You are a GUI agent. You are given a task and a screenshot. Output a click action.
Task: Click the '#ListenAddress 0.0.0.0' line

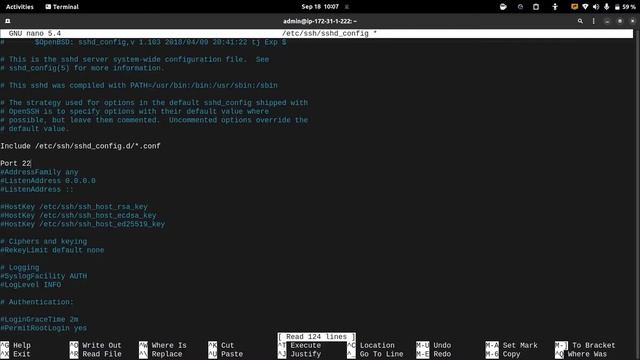click(x=48, y=180)
